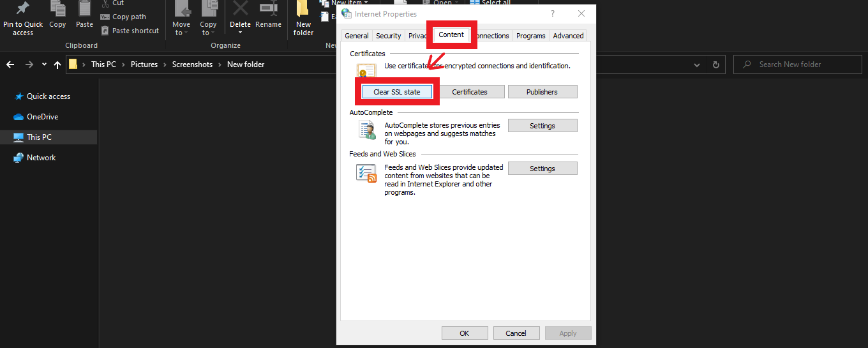Image resolution: width=868 pixels, height=348 pixels.
Task: Click the Clear SSL state button
Action: pyautogui.click(x=397, y=92)
